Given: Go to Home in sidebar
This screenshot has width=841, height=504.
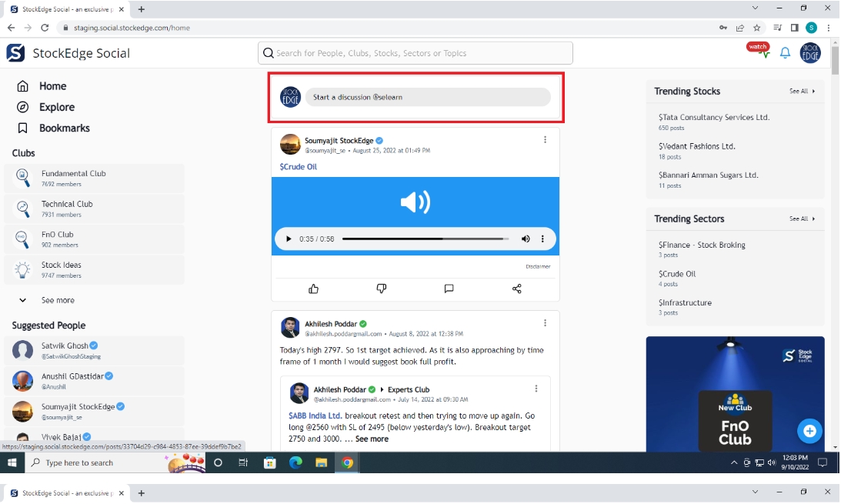Looking at the screenshot, I should click(x=52, y=86).
